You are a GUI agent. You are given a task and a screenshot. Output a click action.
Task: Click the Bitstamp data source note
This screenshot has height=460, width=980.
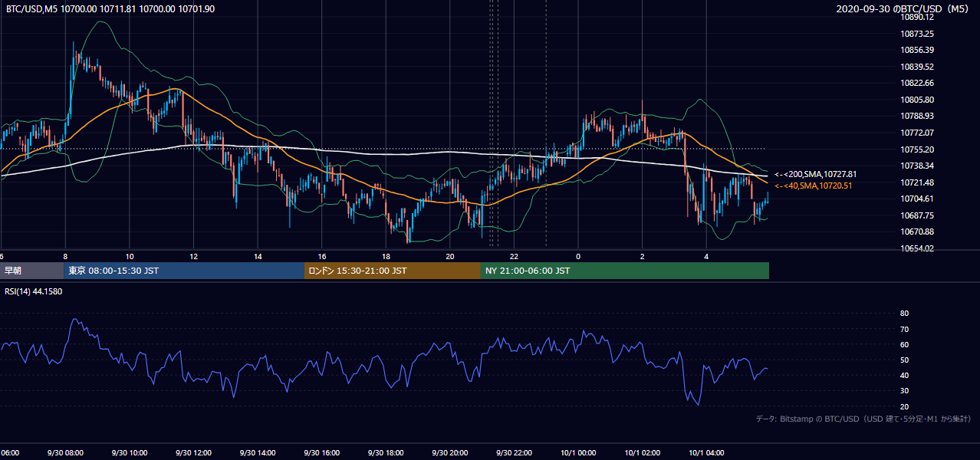pyautogui.click(x=863, y=419)
